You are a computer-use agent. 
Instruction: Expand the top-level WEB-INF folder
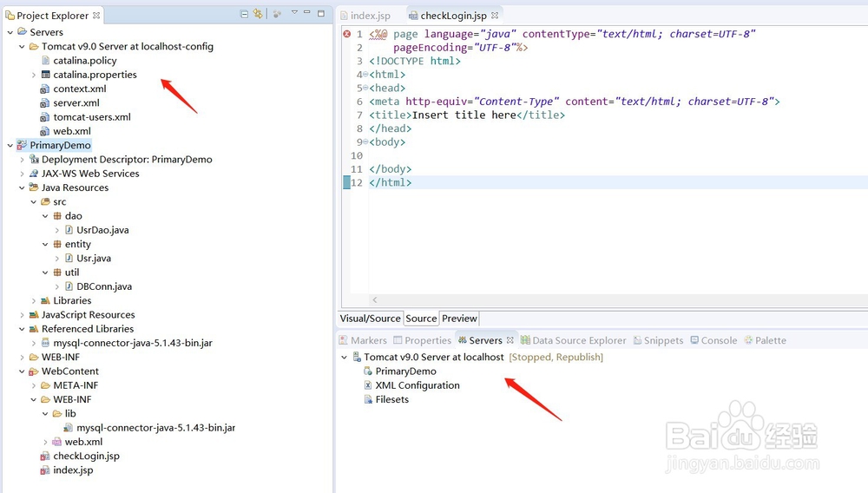pos(22,358)
